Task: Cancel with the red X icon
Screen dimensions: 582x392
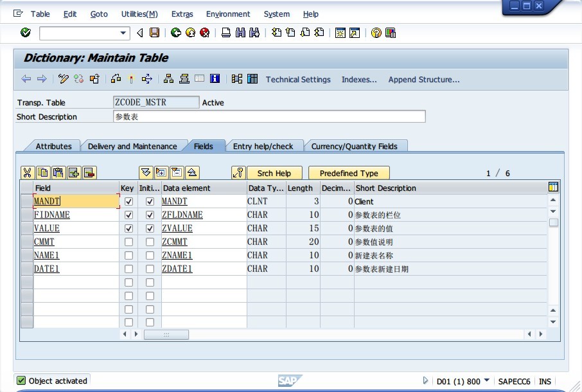Action: [x=204, y=33]
